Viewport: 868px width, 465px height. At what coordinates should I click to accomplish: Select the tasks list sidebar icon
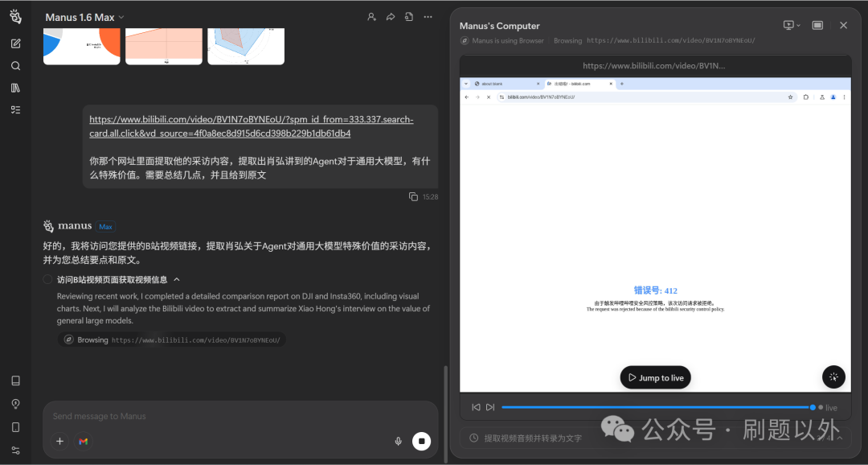pos(15,109)
